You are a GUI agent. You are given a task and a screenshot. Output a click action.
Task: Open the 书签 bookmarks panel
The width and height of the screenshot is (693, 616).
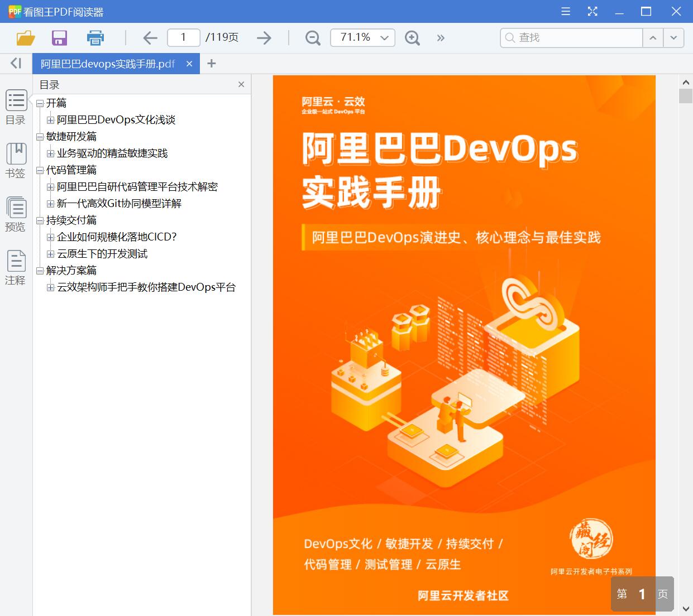tap(16, 161)
